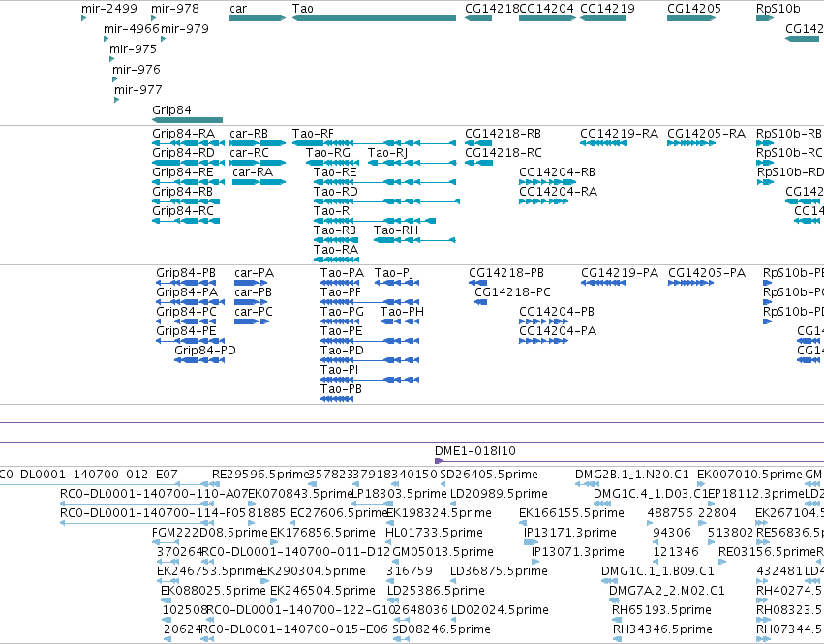This screenshot has height=644, width=824.
Task: Click the mir-977 gene marker
Action: pos(116,100)
